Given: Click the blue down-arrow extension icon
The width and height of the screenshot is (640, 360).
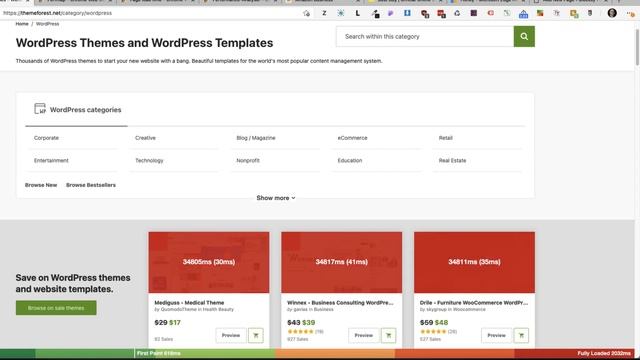Looking at the screenshot, I should point(407,13).
